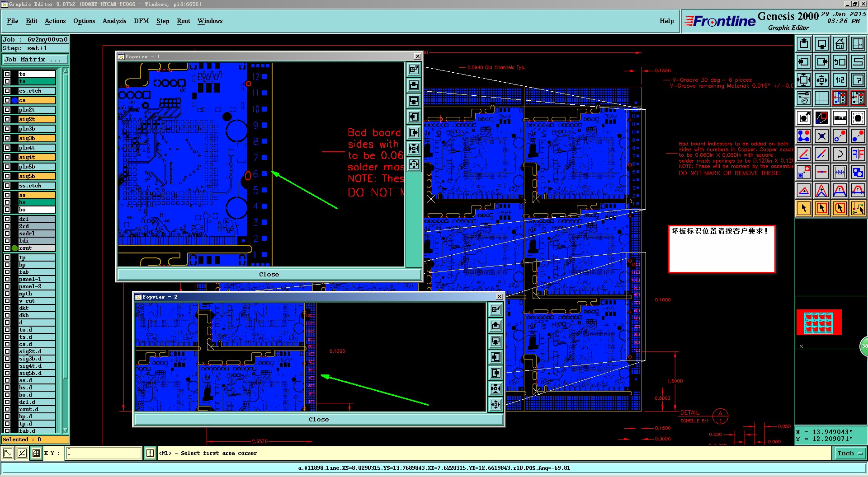The image size is (868, 477).
Task: Click the blue color dot on cs layer
Action: pos(14,100)
